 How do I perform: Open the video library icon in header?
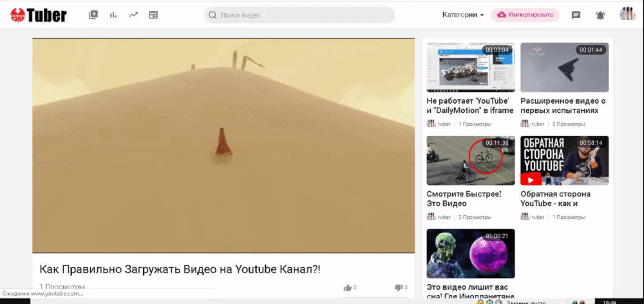point(93,15)
